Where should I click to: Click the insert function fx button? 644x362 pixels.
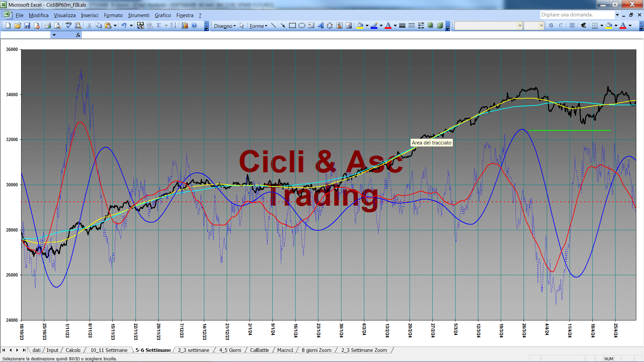coord(78,35)
